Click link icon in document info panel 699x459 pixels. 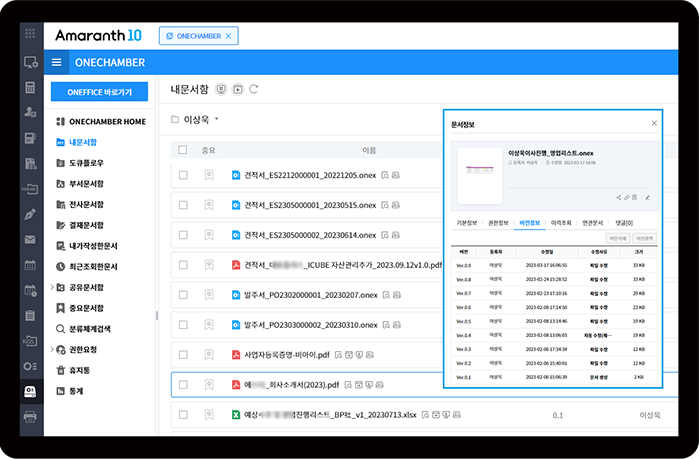(626, 197)
